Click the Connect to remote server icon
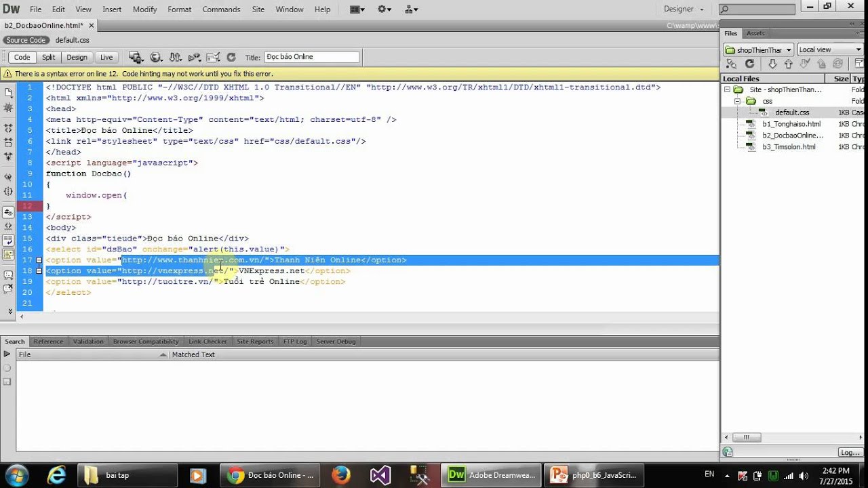Viewport: 868px width, 488px height. pos(731,64)
